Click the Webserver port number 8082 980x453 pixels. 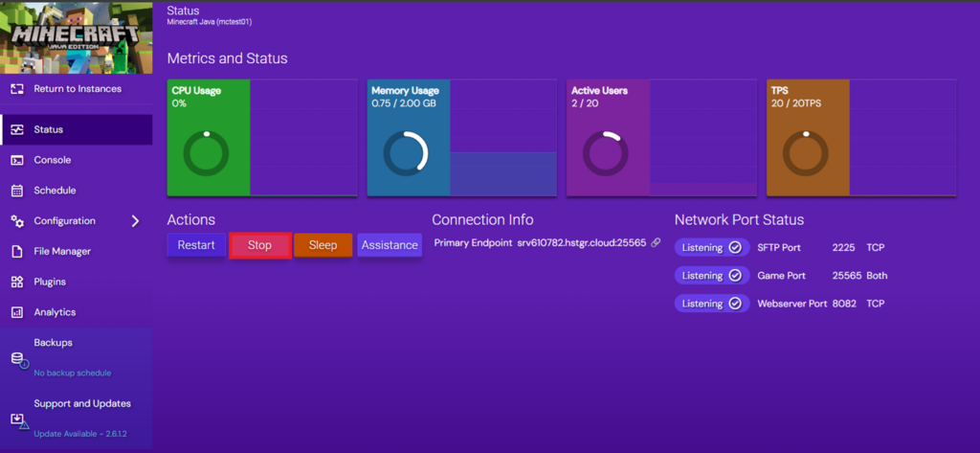844,304
